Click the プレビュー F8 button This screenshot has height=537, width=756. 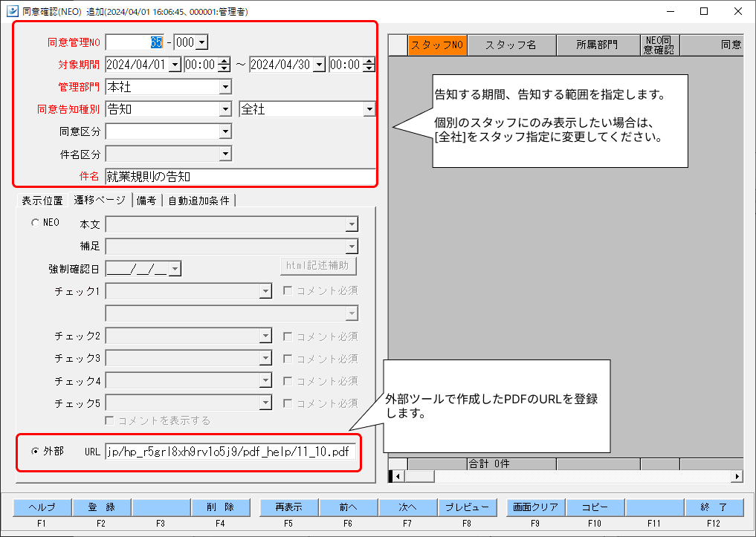(x=467, y=507)
